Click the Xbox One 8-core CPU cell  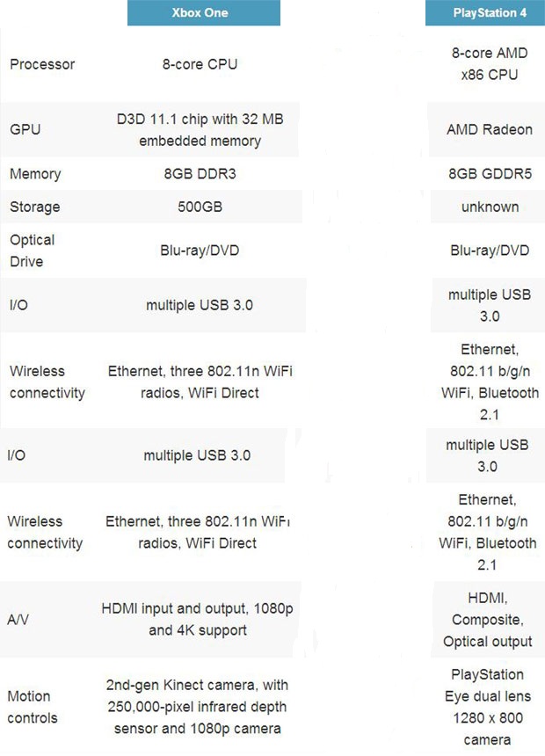(x=200, y=64)
